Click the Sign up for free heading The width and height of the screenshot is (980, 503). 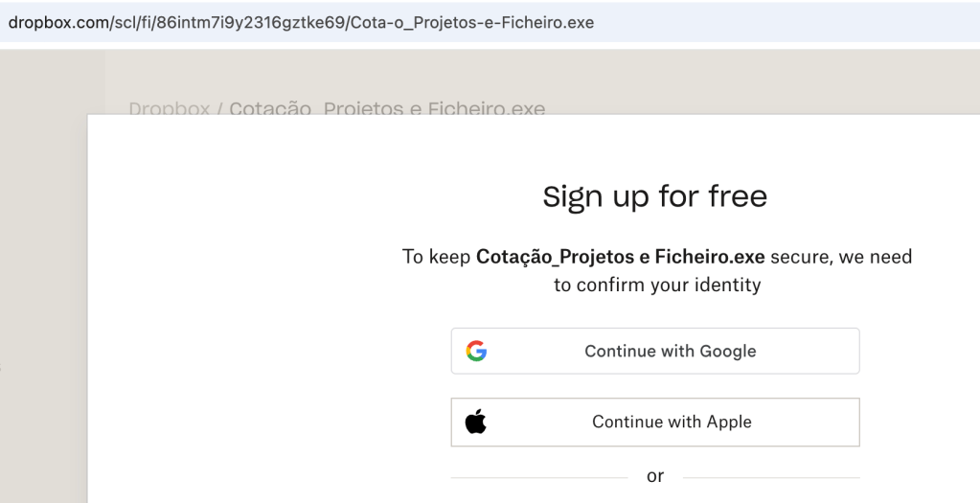[654, 196]
